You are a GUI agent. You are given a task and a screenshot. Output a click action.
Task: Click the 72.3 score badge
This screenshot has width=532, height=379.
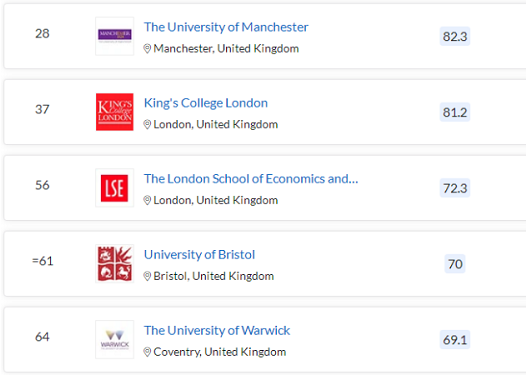click(x=455, y=188)
